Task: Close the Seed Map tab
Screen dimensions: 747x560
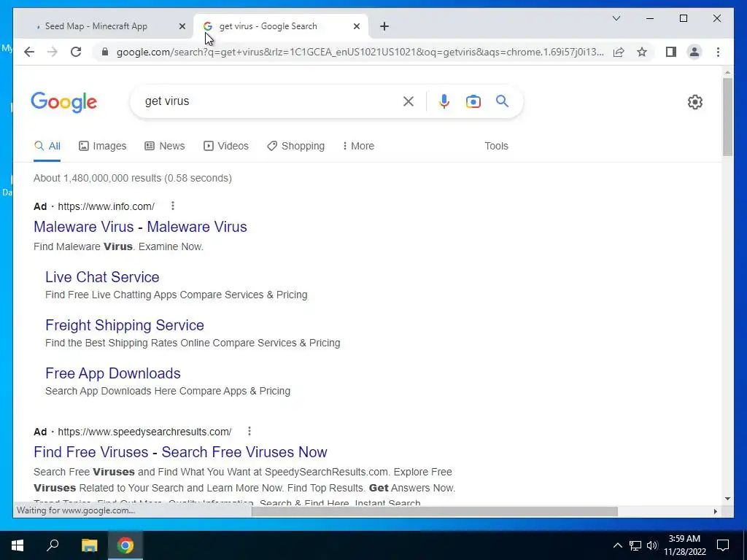Action: [x=182, y=26]
